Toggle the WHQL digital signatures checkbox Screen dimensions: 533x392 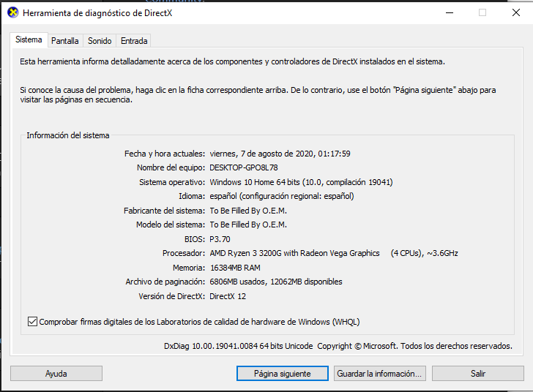32,321
